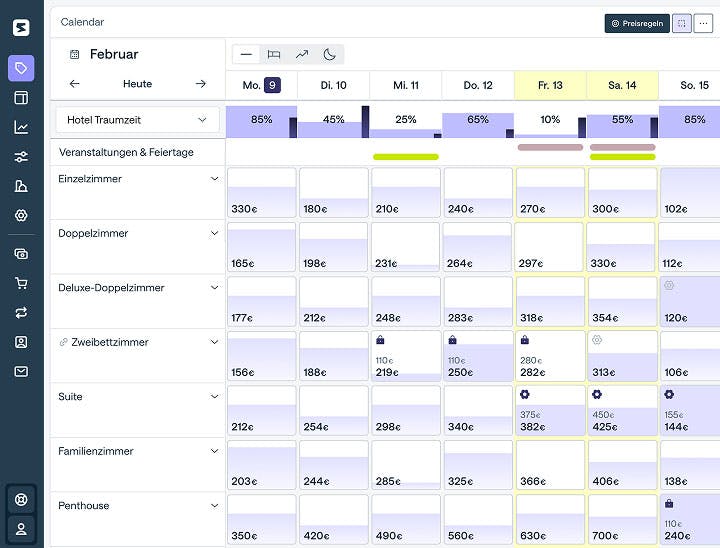Switch to trend line view toggle
The height and width of the screenshot is (548, 720).
pos(302,55)
